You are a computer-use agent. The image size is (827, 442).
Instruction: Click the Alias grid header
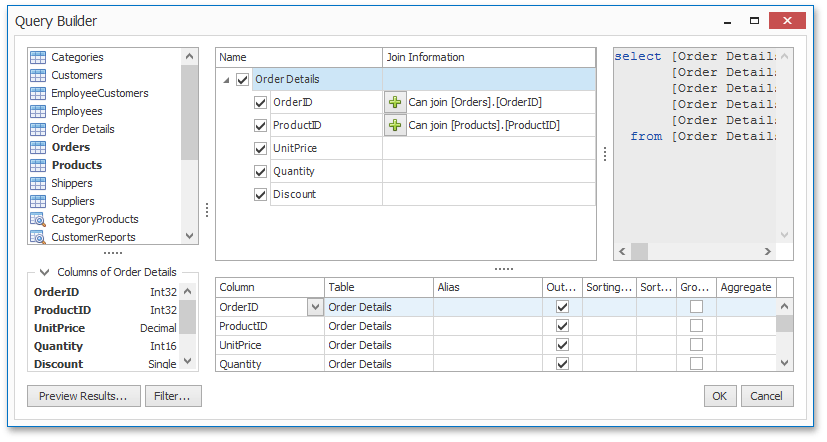tap(488, 287)
